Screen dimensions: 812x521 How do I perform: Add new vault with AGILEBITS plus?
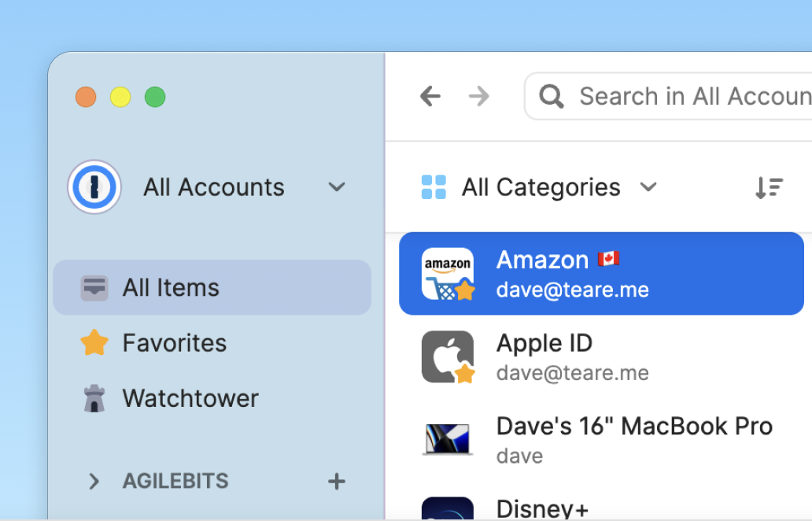(x=337, y=481)
